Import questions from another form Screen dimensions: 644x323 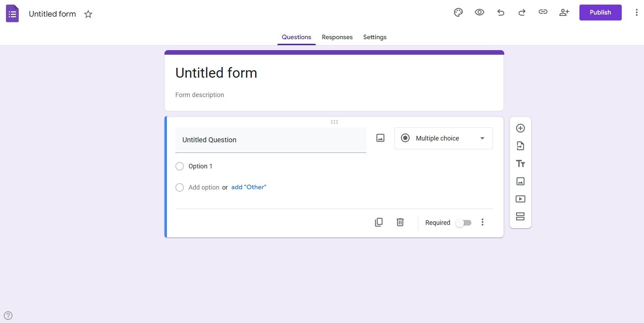[x=520, y=146]
